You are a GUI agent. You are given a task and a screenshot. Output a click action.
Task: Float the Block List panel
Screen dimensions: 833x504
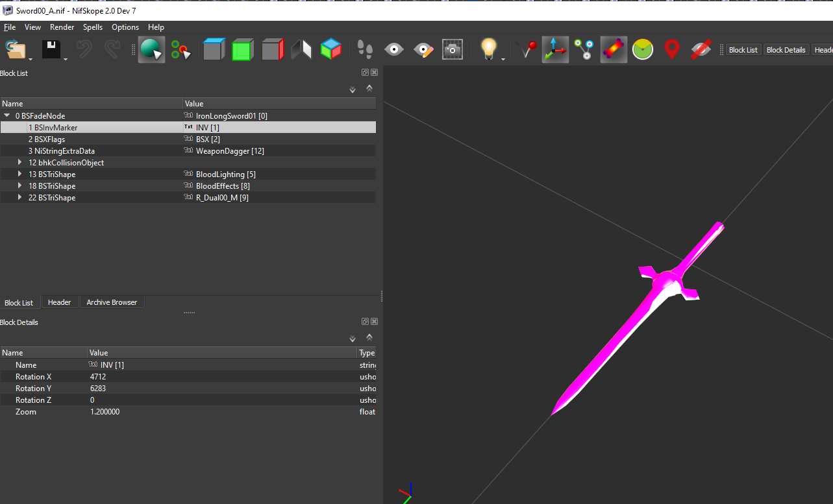366,73
